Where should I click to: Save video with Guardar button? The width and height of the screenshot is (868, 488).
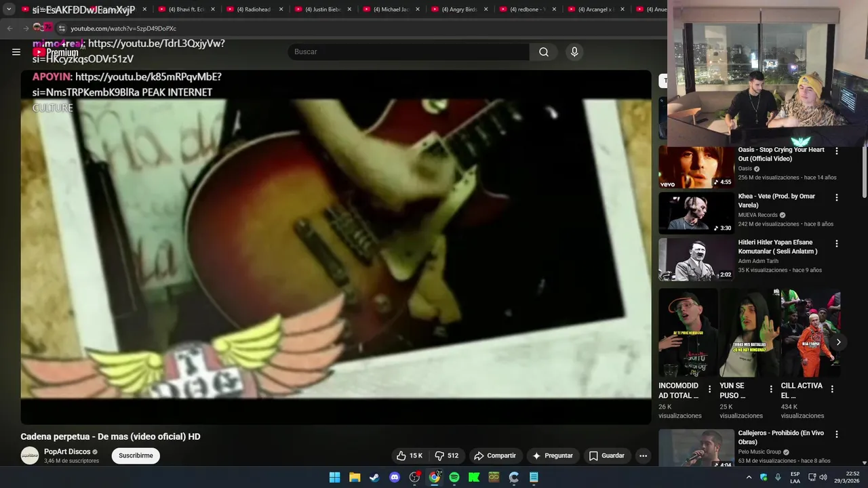[x=607, y=455]
